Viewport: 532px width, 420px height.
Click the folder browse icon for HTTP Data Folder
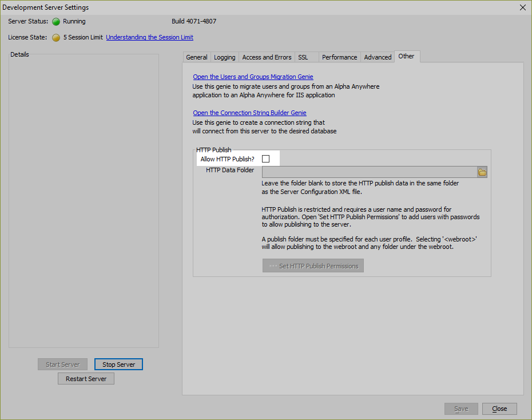(482, 172)
